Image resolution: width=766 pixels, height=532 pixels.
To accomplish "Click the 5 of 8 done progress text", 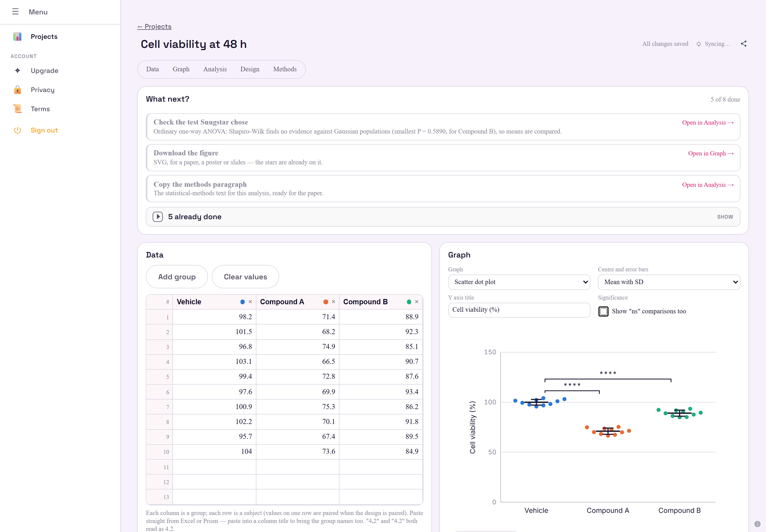I will 725,99.
